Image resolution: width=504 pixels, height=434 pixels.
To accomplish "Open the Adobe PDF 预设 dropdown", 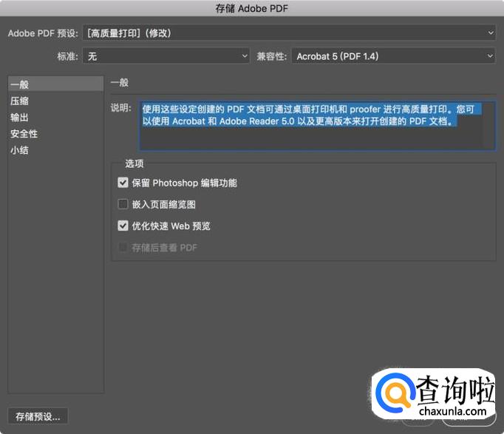I will point(289,33).
